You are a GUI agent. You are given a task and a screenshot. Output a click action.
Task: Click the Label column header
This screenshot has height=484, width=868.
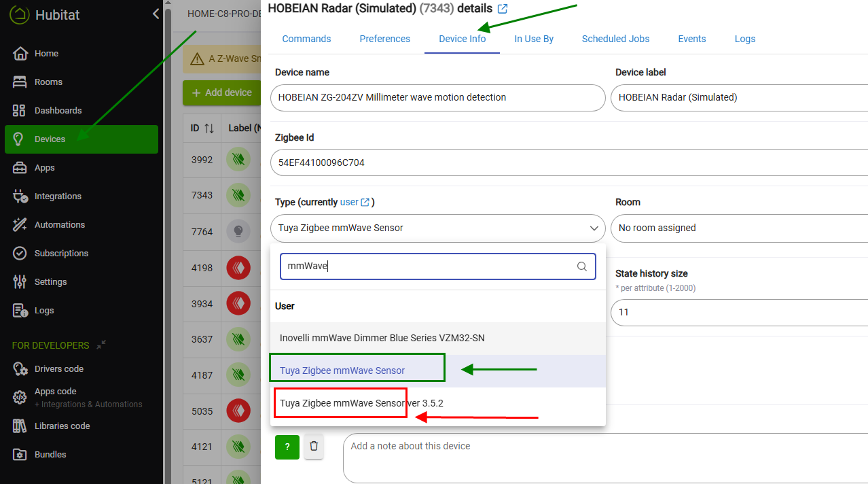click(245, 128)
